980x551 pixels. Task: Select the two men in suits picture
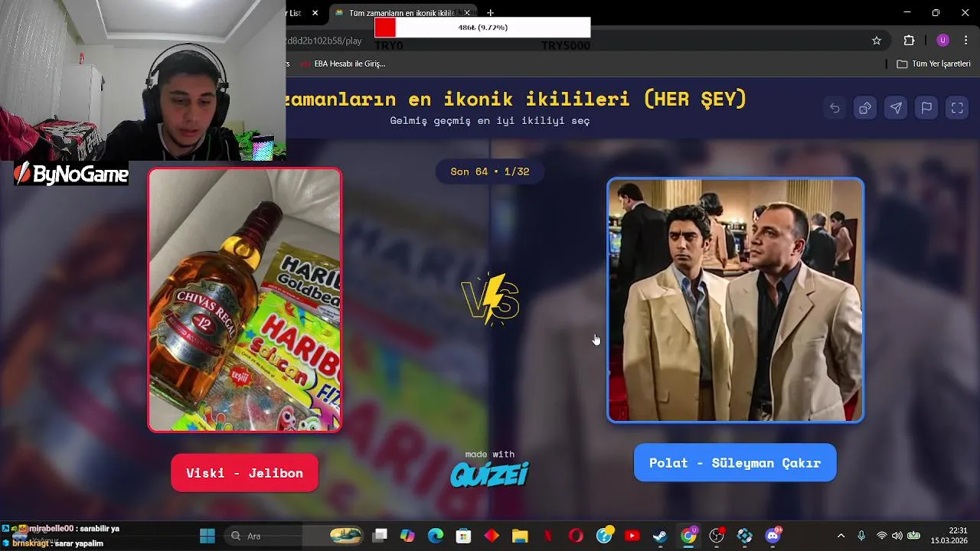tap(735, 300)
